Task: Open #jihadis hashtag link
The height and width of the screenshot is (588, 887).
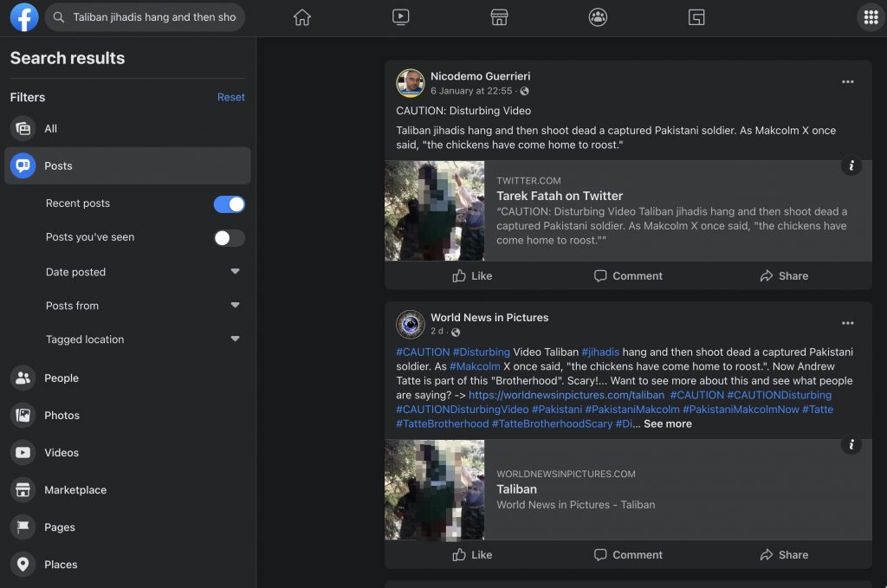Action: click(600, 352)
